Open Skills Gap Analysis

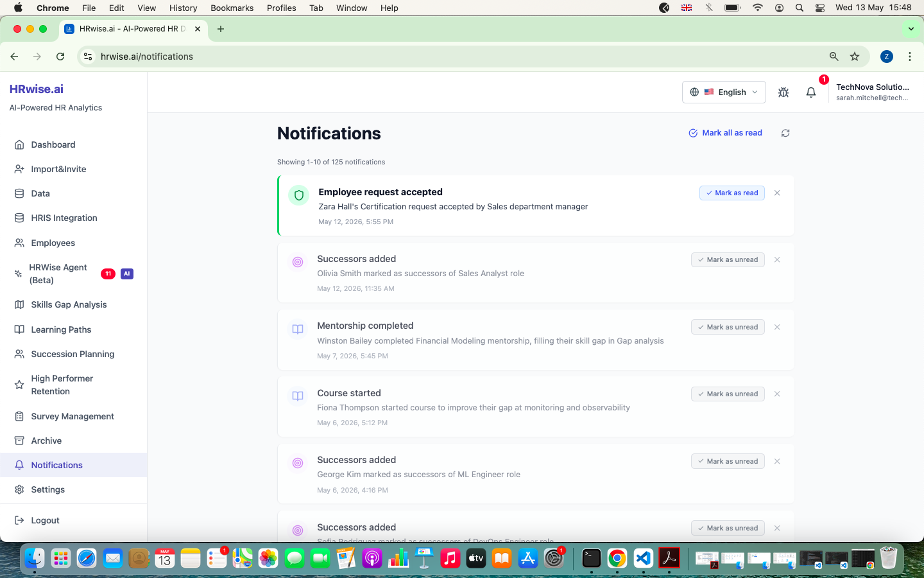(x=73, y=304)
